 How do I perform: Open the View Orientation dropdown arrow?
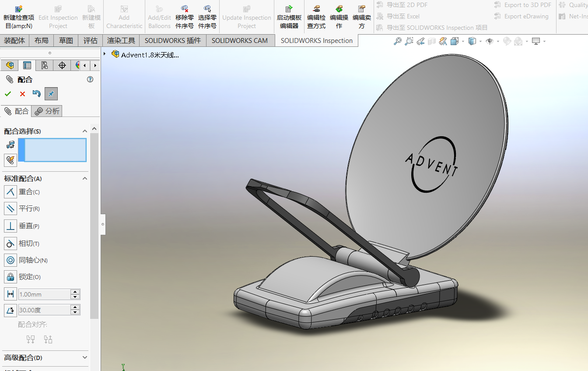[462, 42]
